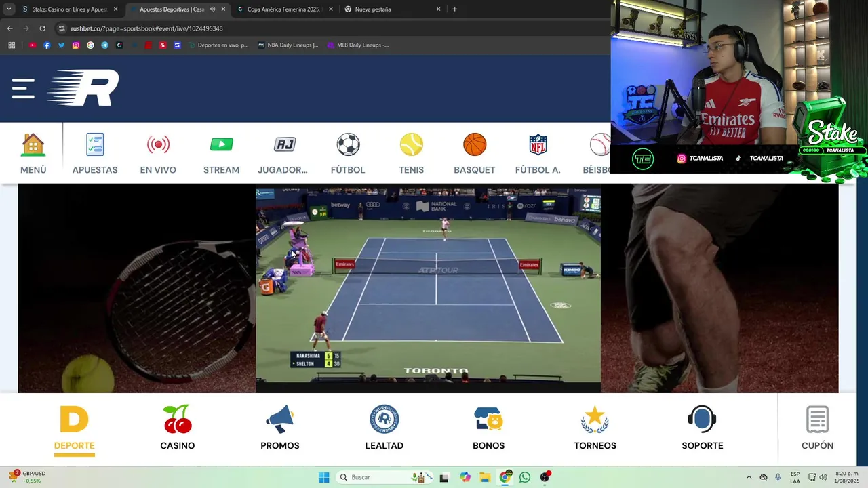Image resolution: width=868 pixels, height=488 pixels.
Task: Open NBA Daily Lineups bookmark
Action: pyautogui.click(x=288, y=45)
